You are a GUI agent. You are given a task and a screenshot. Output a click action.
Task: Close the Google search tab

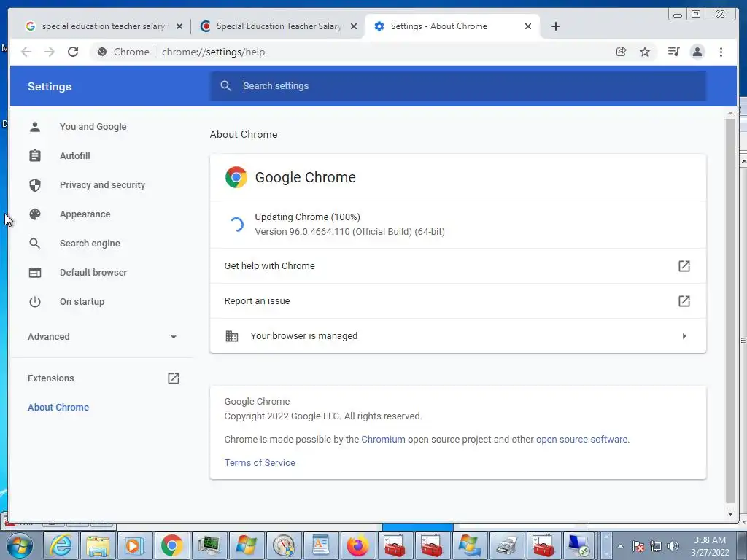(179, 26)
